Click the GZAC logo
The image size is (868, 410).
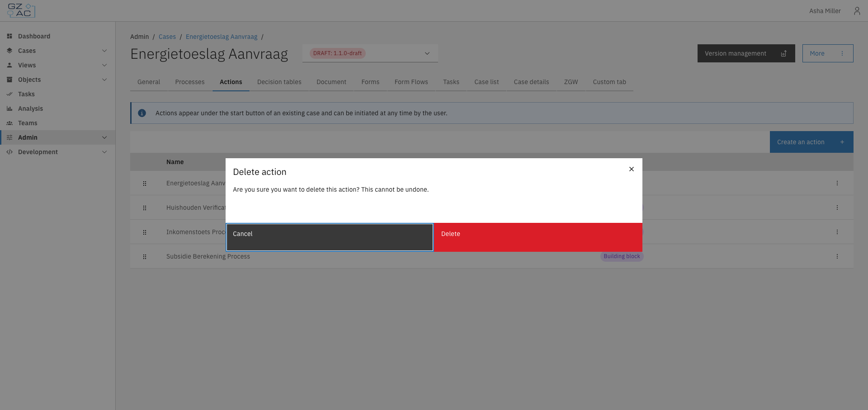[21, 10]
